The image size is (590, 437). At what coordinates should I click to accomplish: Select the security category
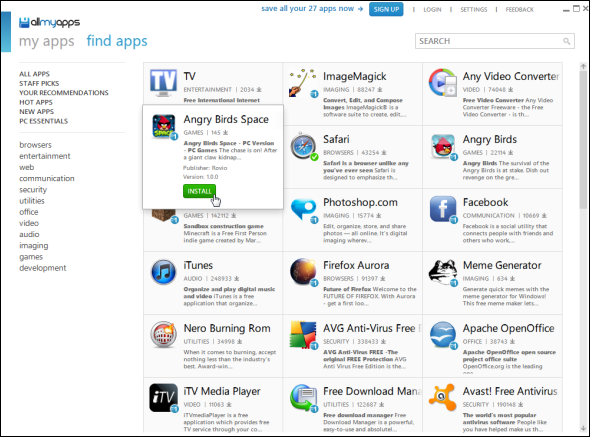(33, 190)
